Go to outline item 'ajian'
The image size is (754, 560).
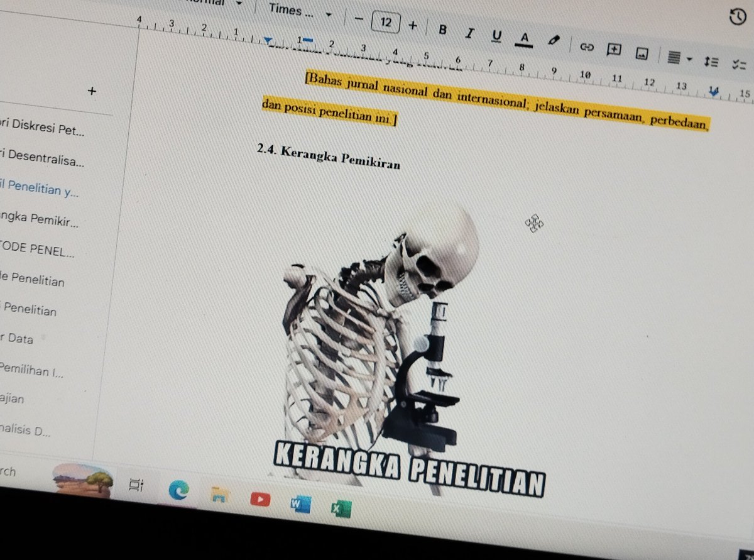[13, 398]
